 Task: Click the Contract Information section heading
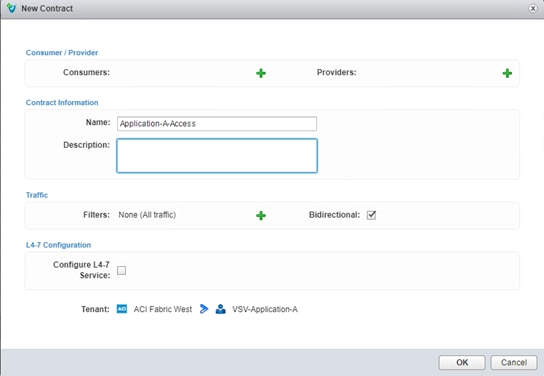pyautogui.click(x=62, y=103)
